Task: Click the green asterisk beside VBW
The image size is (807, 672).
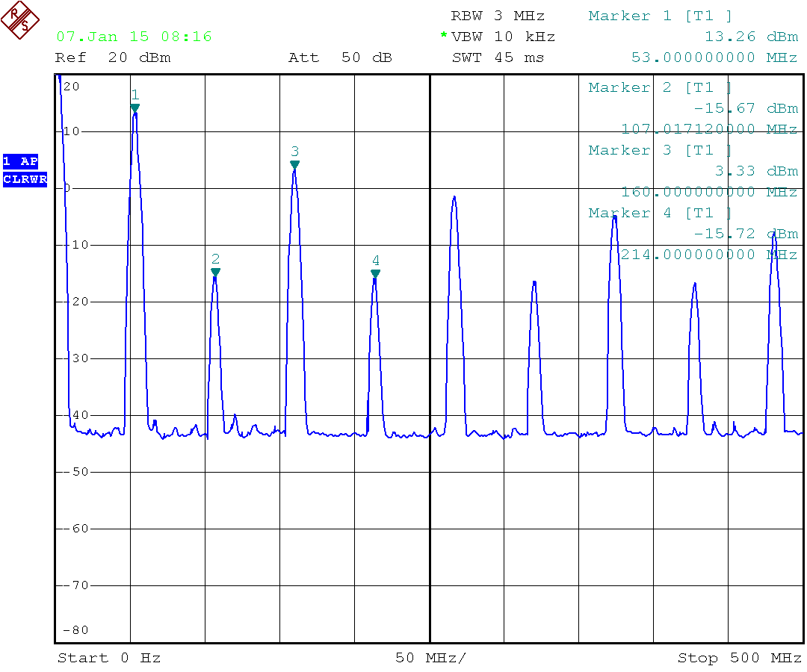Action: (444, 35)
